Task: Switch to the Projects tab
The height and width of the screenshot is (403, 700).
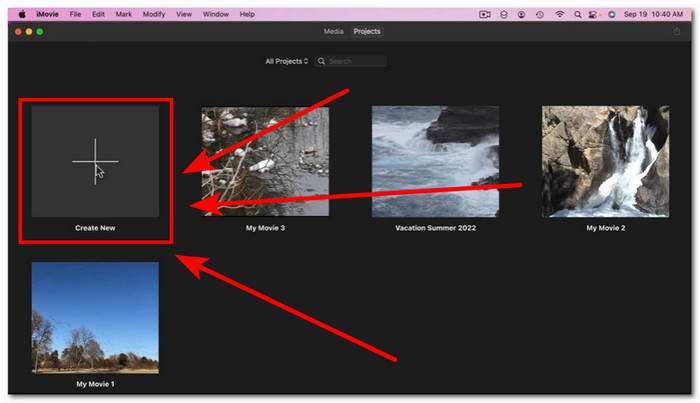Action: click(x=367, y=32)
